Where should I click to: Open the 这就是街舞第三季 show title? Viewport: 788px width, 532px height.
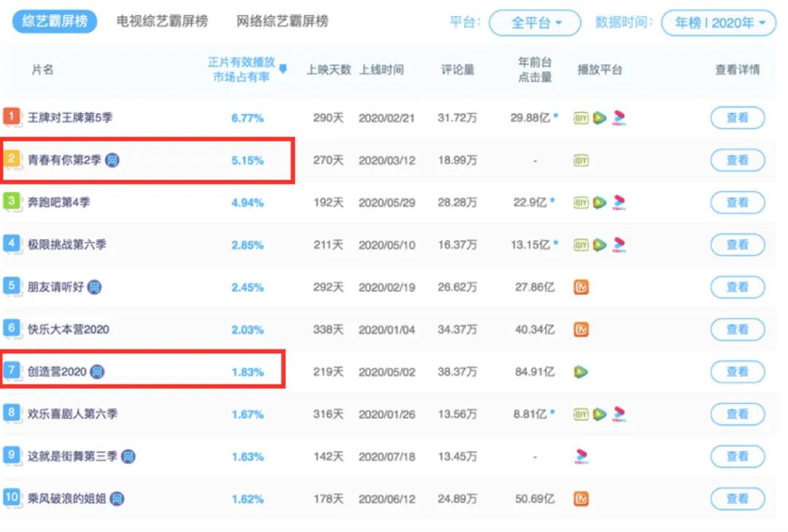(72, 457)
